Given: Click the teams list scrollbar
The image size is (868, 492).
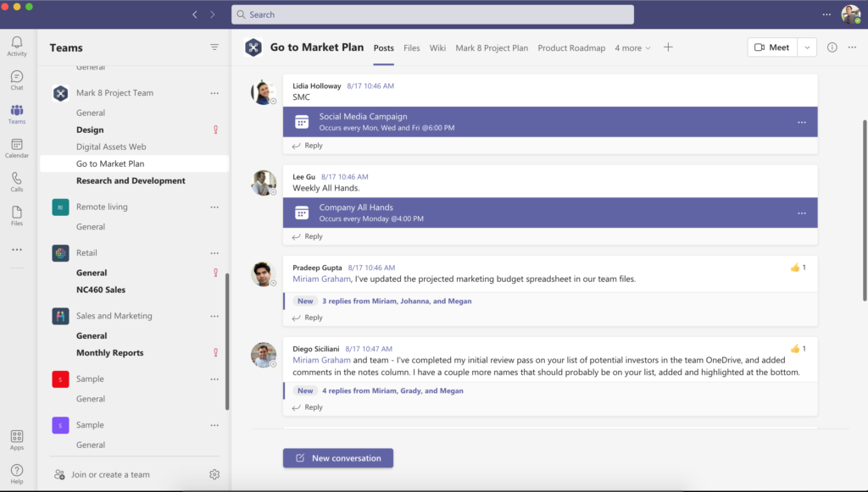Looking at the screenshot, I should [x=227, y=341].
